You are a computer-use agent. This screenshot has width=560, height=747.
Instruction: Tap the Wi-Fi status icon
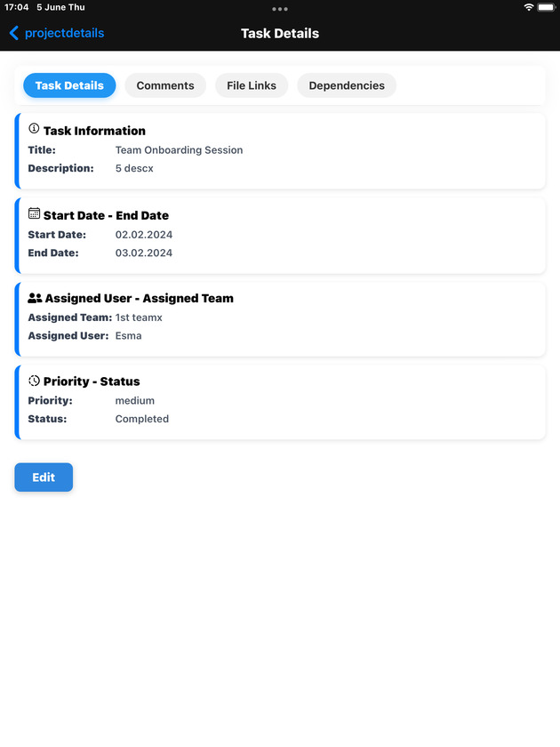529,7
